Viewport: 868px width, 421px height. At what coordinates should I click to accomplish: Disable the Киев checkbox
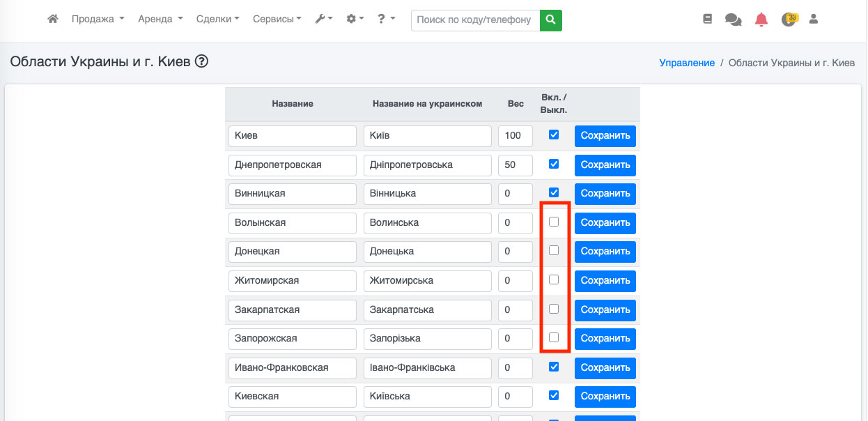pyautogui.click(x=554, y=135)
